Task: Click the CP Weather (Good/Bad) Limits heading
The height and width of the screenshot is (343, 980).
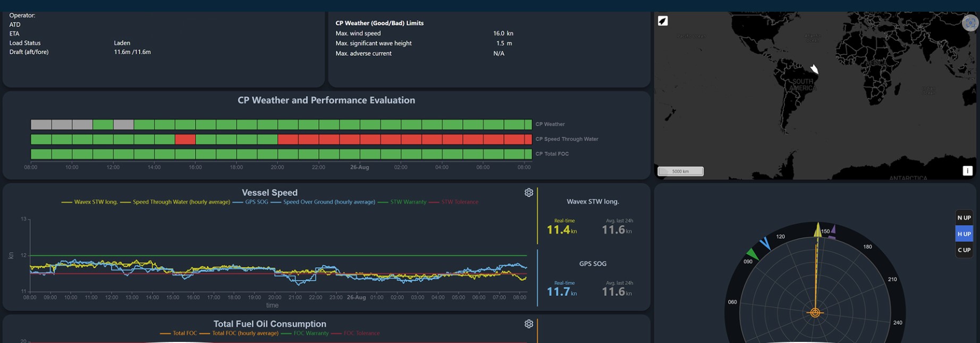Action: tap(379, 23)
